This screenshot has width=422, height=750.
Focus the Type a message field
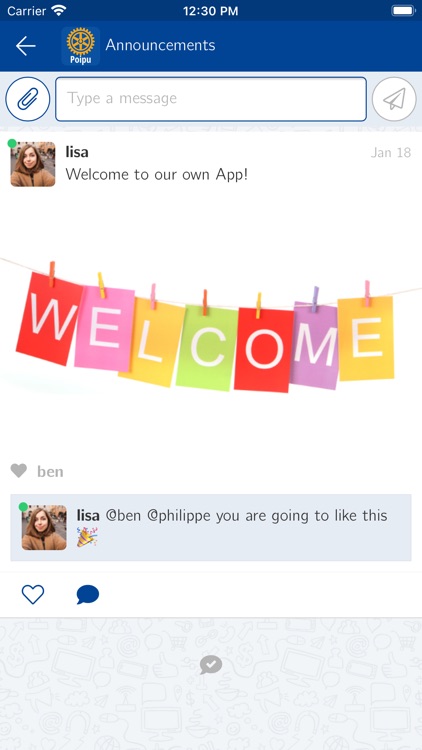click(x=211, y=99)
